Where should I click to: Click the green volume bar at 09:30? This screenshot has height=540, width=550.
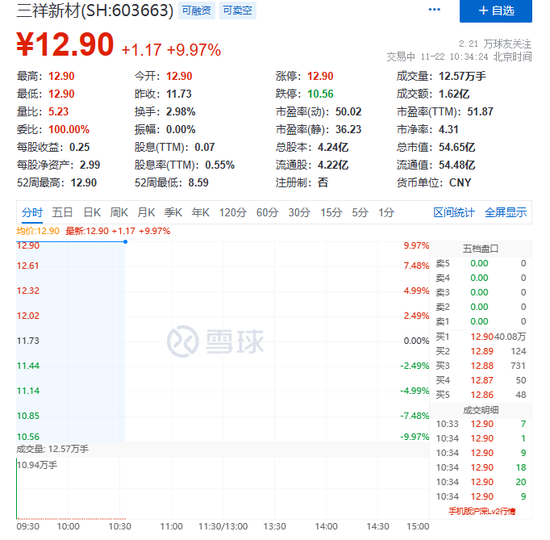[x=16, y=488]
